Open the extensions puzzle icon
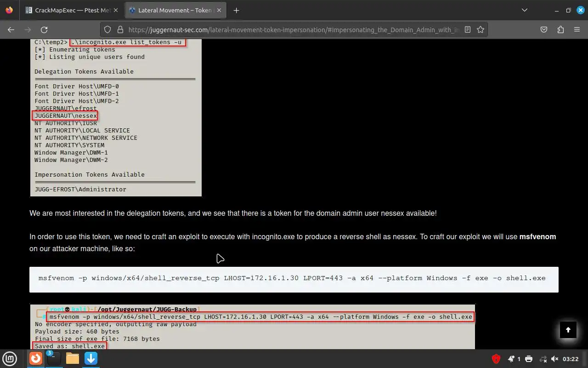Image resolution: width=588 pixels, height=368 pixels. pos(560,29)
